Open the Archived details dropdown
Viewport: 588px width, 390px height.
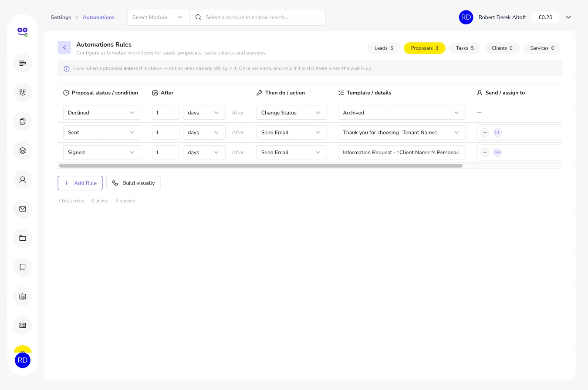coord(402,113)
